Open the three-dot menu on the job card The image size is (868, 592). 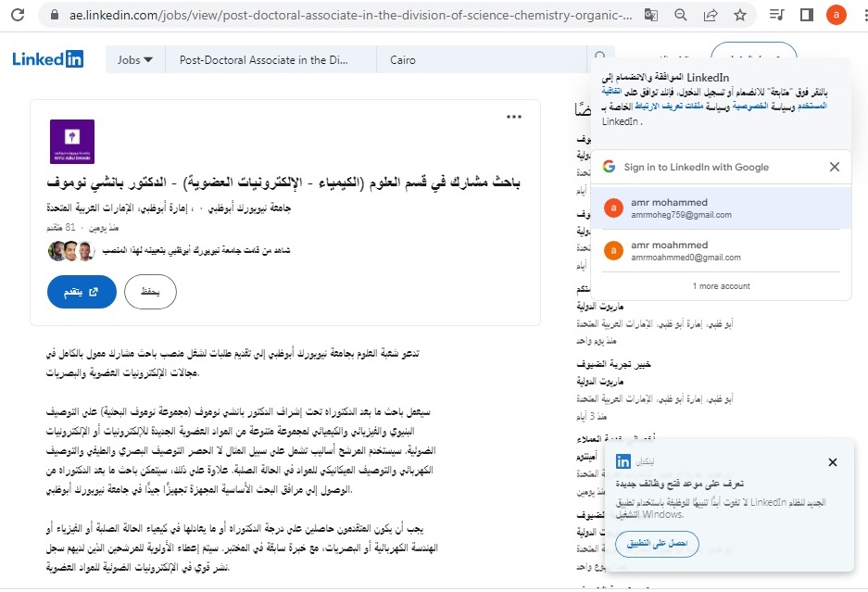pos(514,117)
